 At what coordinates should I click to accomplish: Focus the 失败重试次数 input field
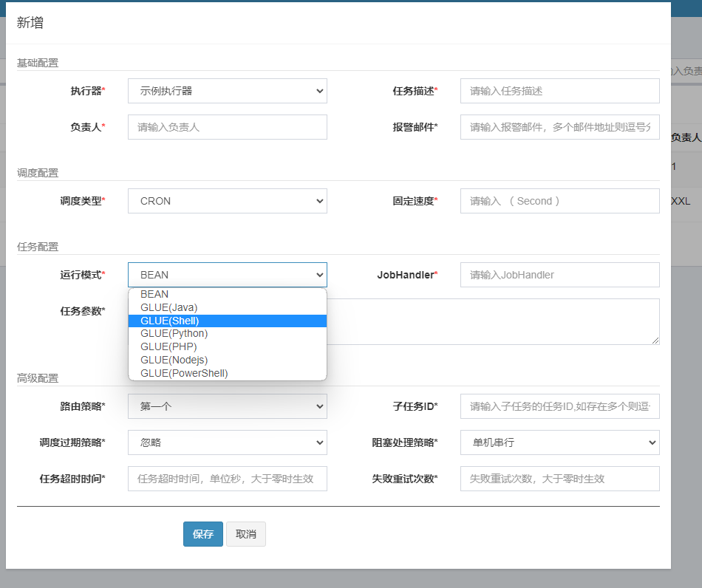[559, 479]
